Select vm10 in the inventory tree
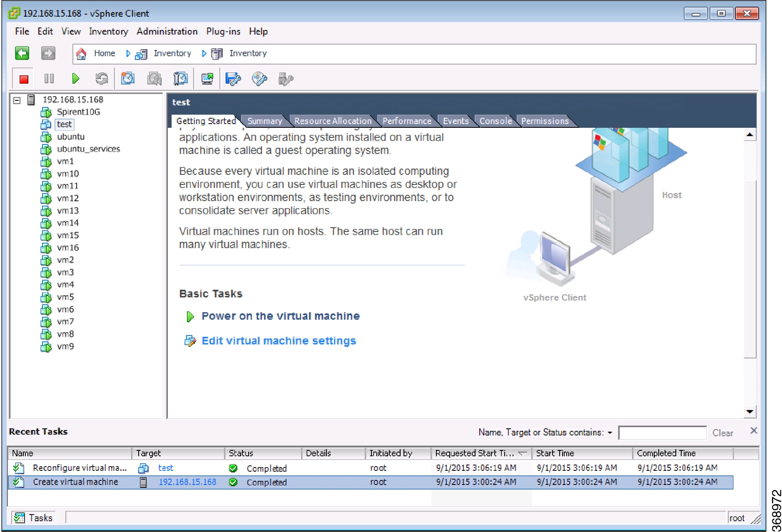The width and height of the screenshot is (782, 532). [x=68, y=174]
